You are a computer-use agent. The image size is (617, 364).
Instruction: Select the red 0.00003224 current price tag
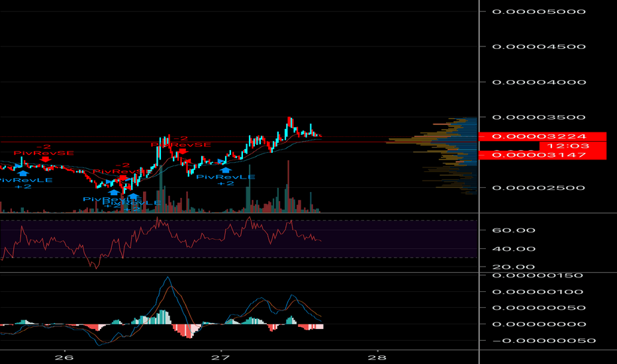tap(542, 136)
